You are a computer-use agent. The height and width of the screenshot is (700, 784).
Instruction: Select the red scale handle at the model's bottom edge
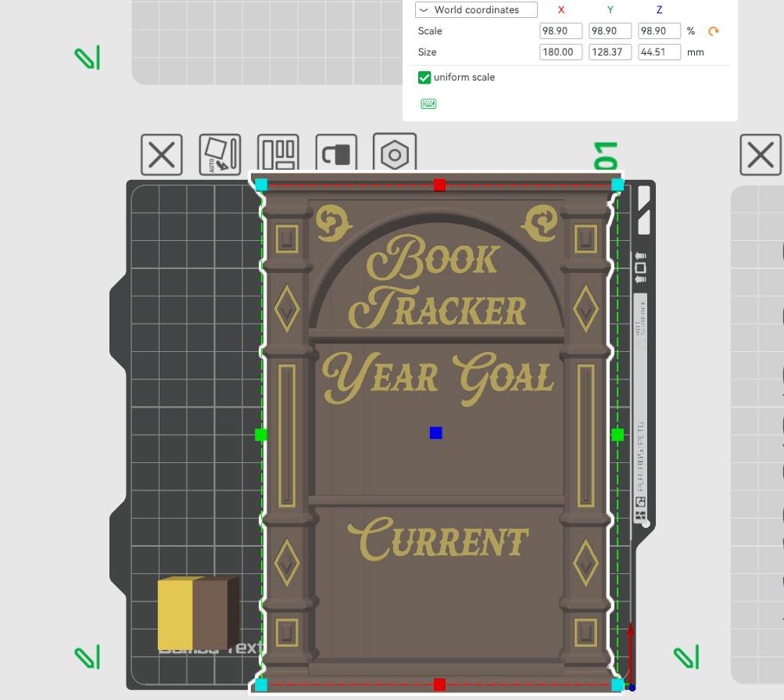(439, 684)
